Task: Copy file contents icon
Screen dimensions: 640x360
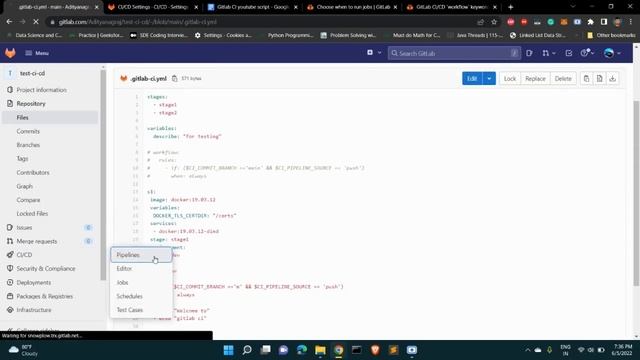Action: point(587,78)
